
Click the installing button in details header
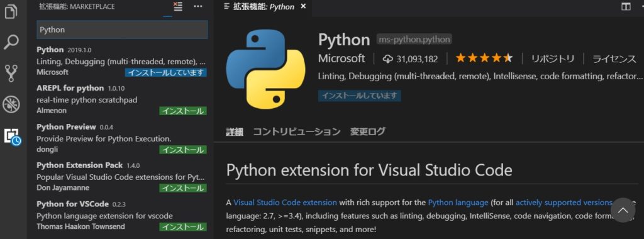pyautogui.click(x=359, y=96)
